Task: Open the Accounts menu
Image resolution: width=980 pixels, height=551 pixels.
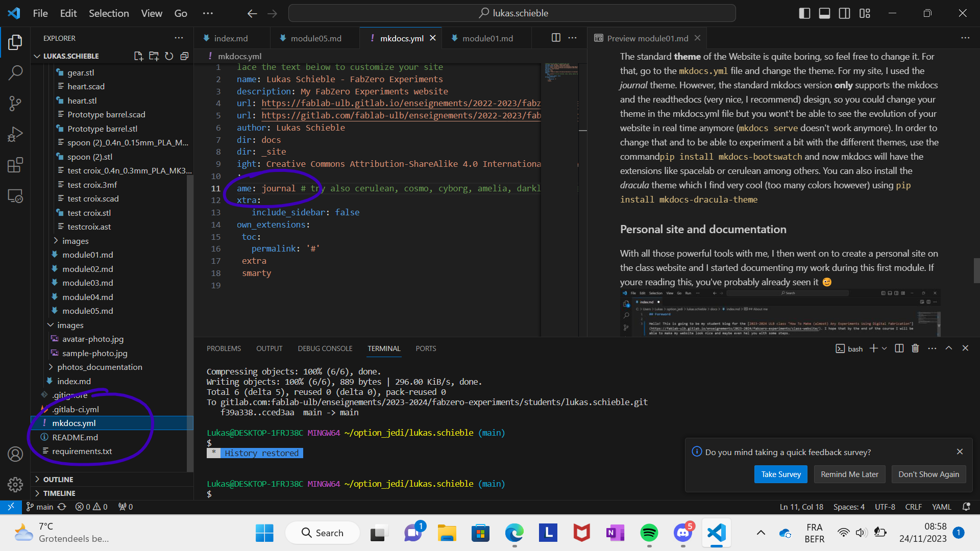Action: [x=15, y=454]
